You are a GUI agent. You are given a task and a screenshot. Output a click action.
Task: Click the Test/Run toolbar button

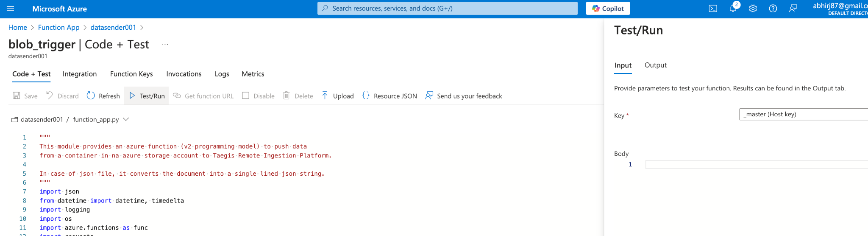[147, 96]
